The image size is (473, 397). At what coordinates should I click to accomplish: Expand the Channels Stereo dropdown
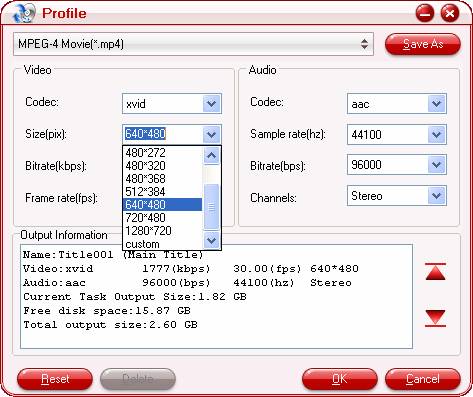(436, 196)
